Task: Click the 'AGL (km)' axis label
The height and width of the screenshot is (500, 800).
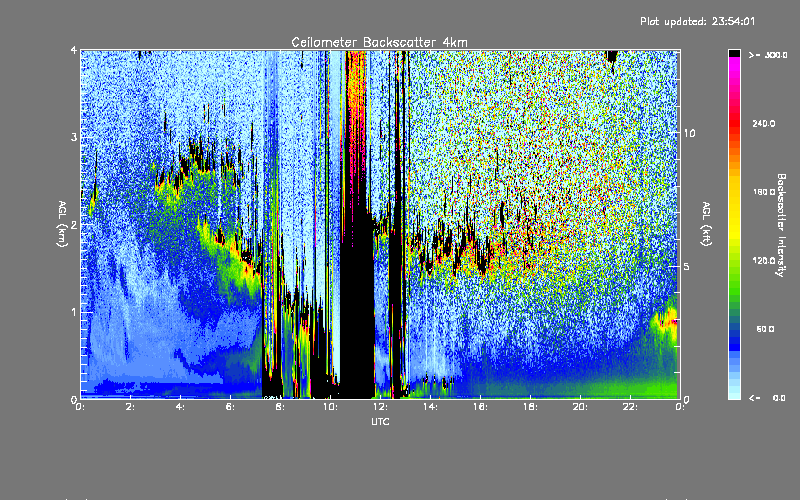Action: click(62, 224)
